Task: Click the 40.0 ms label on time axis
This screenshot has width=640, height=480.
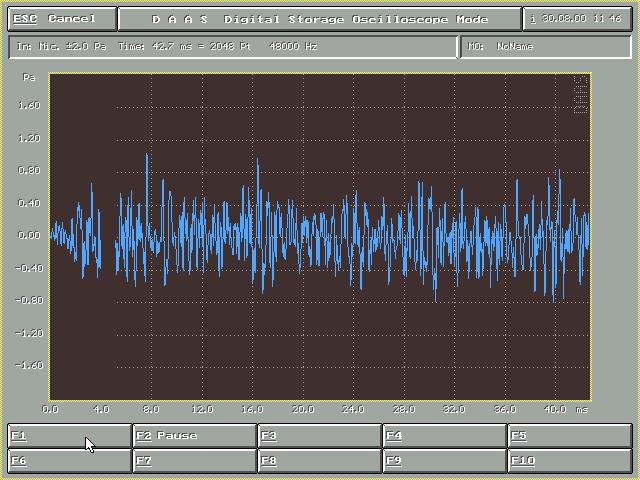Action: (554, 410)
